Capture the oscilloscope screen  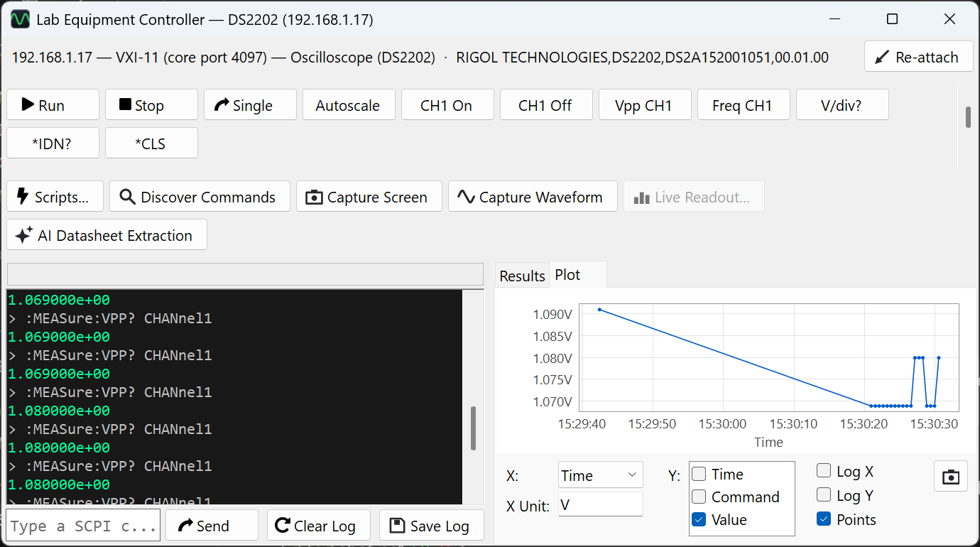pos(369,197)
